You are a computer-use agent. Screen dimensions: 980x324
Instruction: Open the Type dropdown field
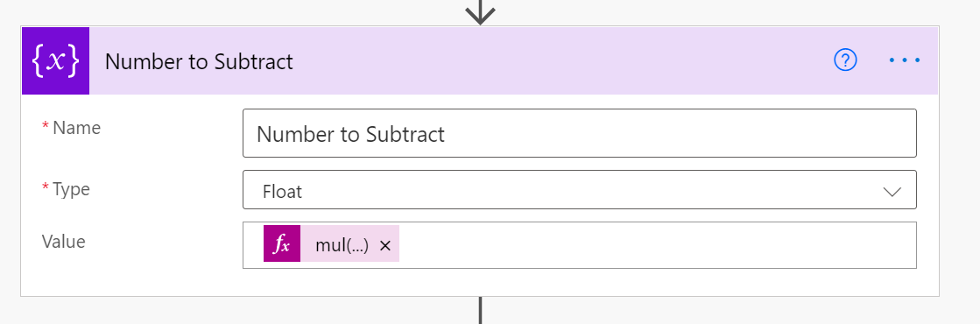580,189
